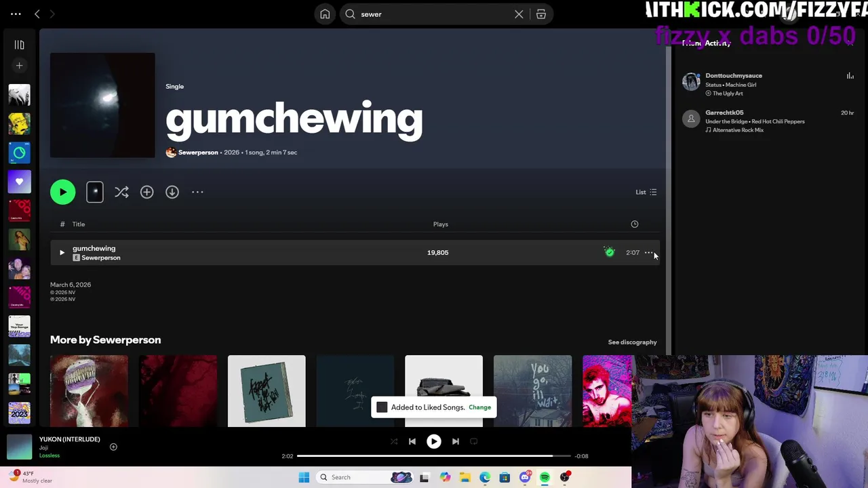
Task: Play the gumchewing single with green play button
Action: pos(62,192)
